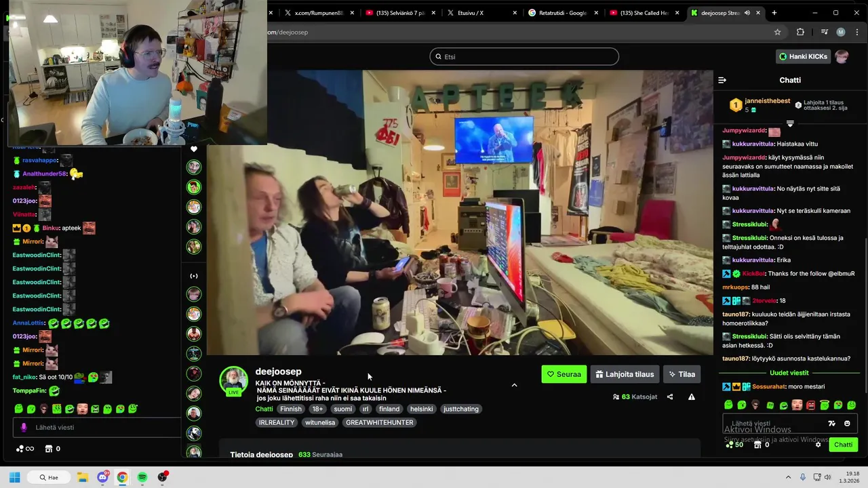Click the taskbar Hae search box
Viewport: 868px width, 488px height.
point(50,477)
